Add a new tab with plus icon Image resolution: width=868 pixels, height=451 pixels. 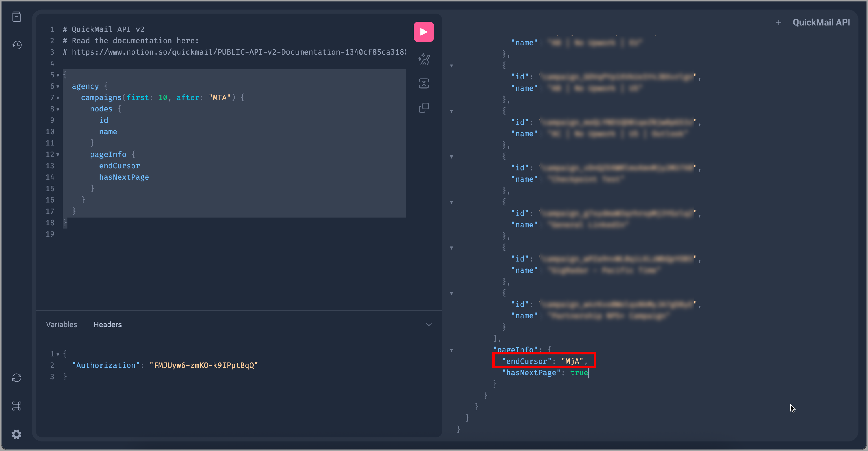(778, 23)
